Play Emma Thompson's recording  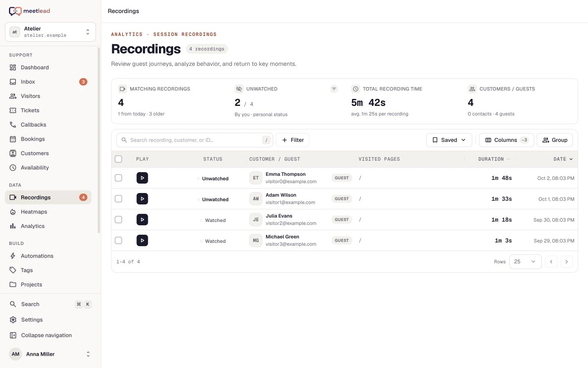[142, 178]
